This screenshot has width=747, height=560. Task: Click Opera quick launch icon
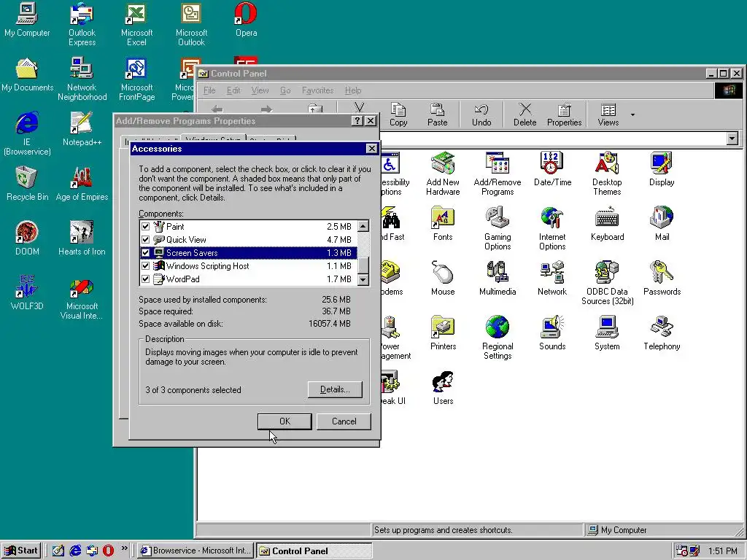point(108,551)
